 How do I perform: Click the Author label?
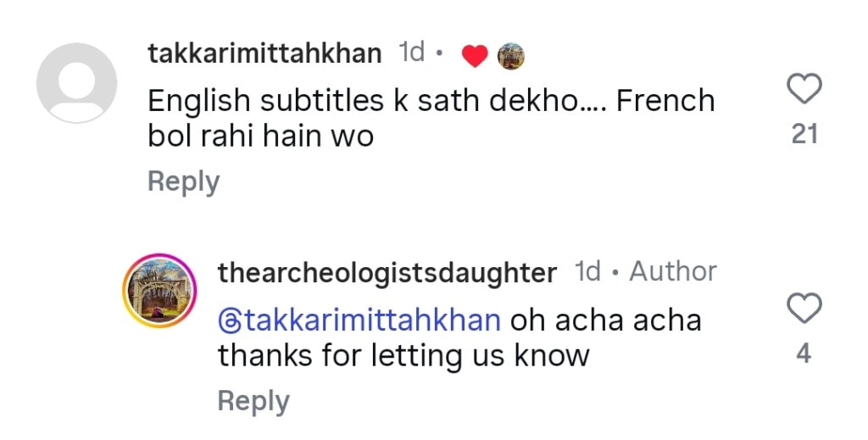pos(673,272)
